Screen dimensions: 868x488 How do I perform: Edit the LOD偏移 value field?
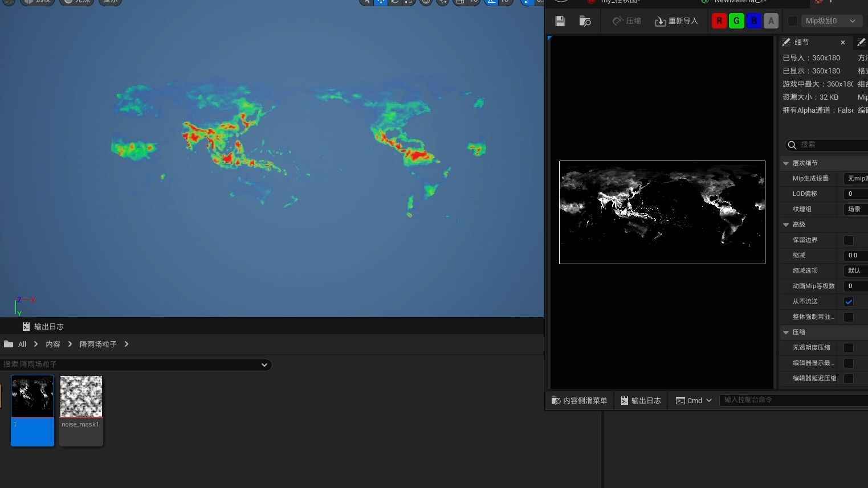pos(856,194)
